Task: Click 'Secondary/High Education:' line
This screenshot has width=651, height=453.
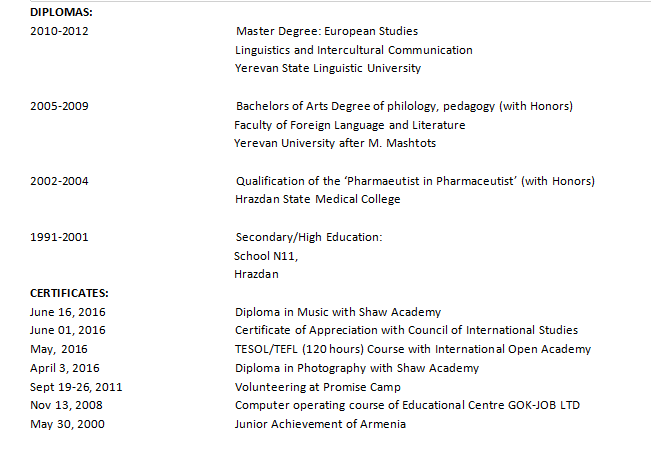Action: click(309, 237)
